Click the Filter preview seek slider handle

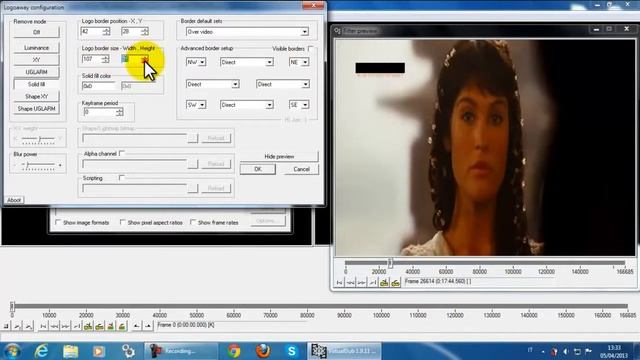(x=390, y=263)
